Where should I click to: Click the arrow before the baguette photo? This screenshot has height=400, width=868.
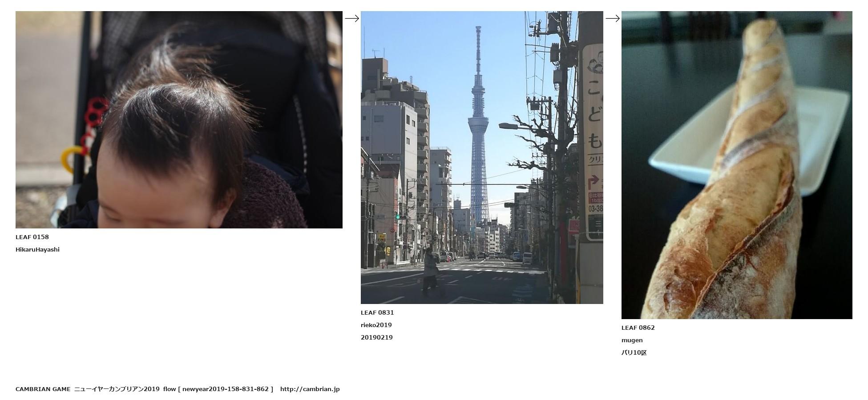point(612,18)
